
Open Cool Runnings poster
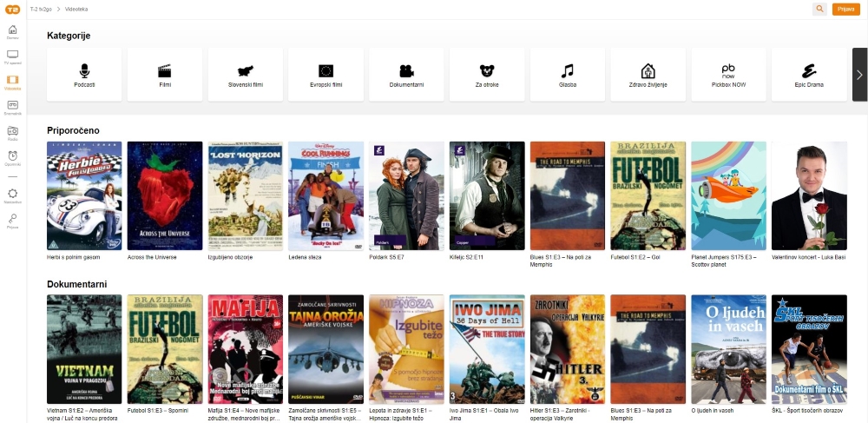pos(325,196)
